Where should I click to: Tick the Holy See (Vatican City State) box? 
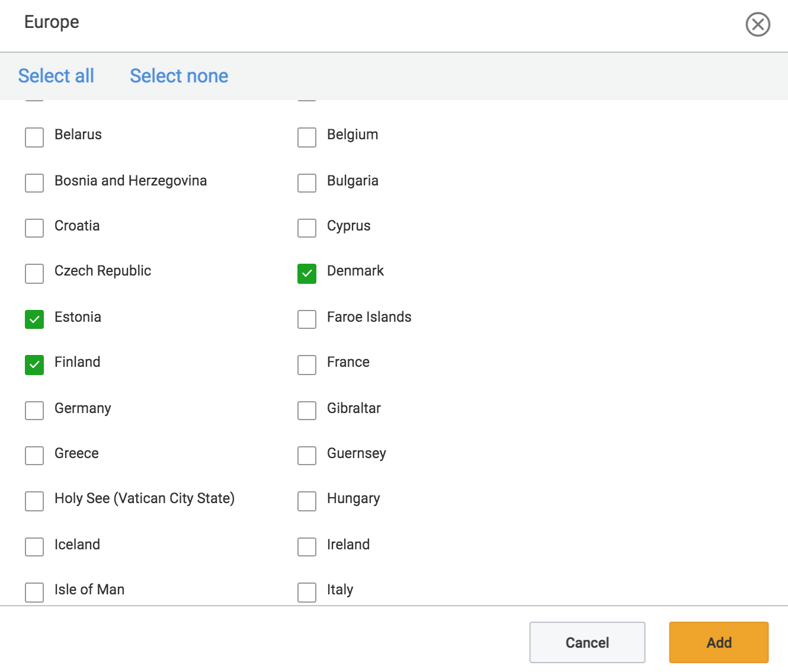point(34,501)
